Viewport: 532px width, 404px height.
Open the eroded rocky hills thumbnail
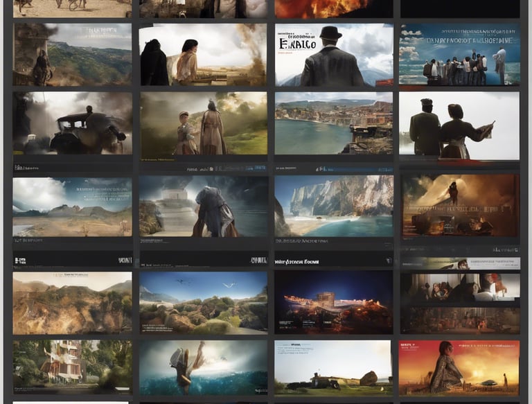[72, 303]
